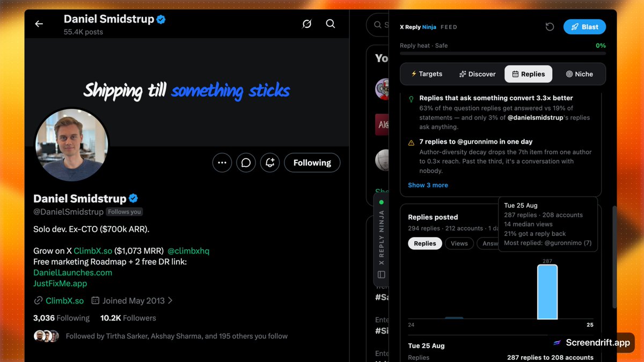The image size is (644, 362).
Task: Click the verified badge next to profile name
Action: tap(134, 198)
